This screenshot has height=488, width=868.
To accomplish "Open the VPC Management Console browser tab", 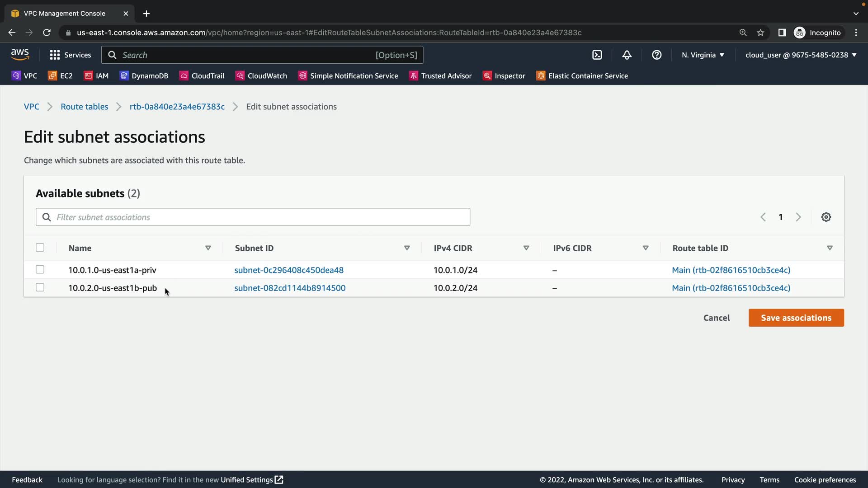I will point(64,14).
